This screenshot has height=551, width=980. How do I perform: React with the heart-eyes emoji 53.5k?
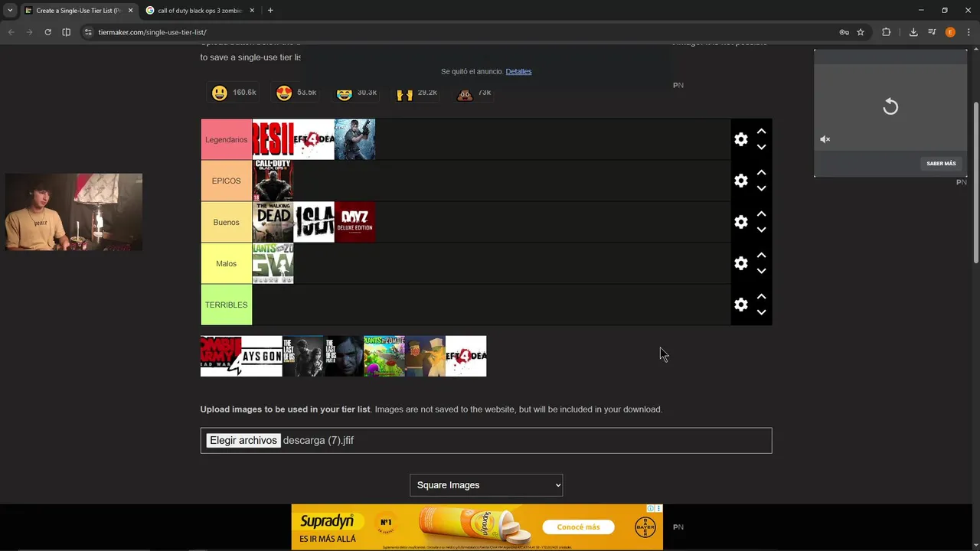click(x=296, y=93)
